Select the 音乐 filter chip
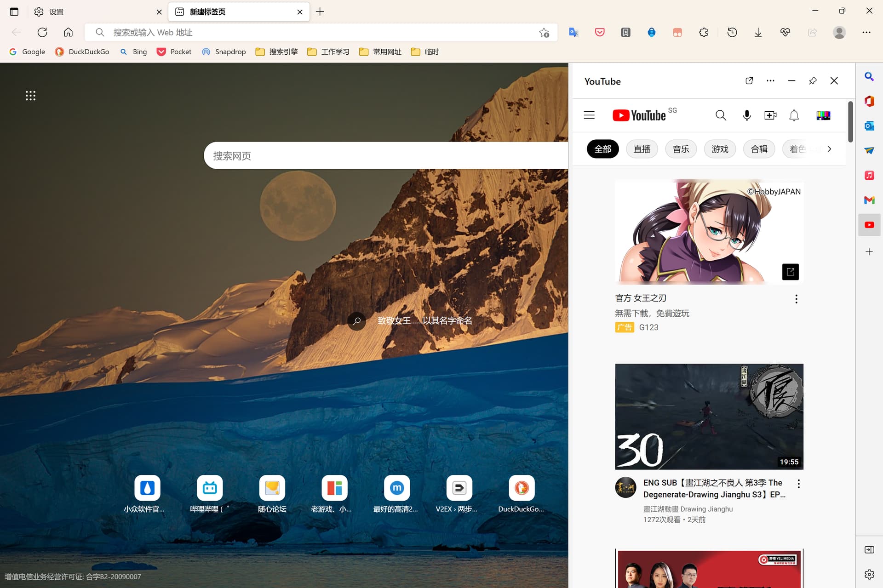883x588 pixels. (681, 149)
